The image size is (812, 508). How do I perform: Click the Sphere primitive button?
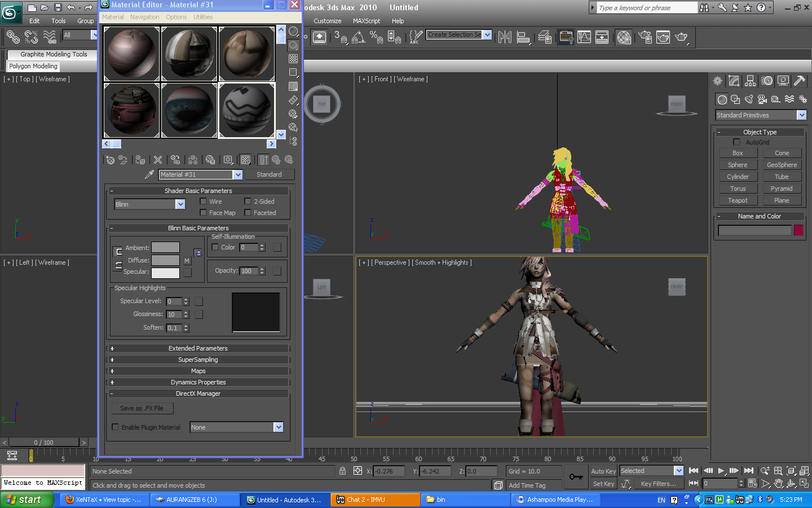pos(738,165)
